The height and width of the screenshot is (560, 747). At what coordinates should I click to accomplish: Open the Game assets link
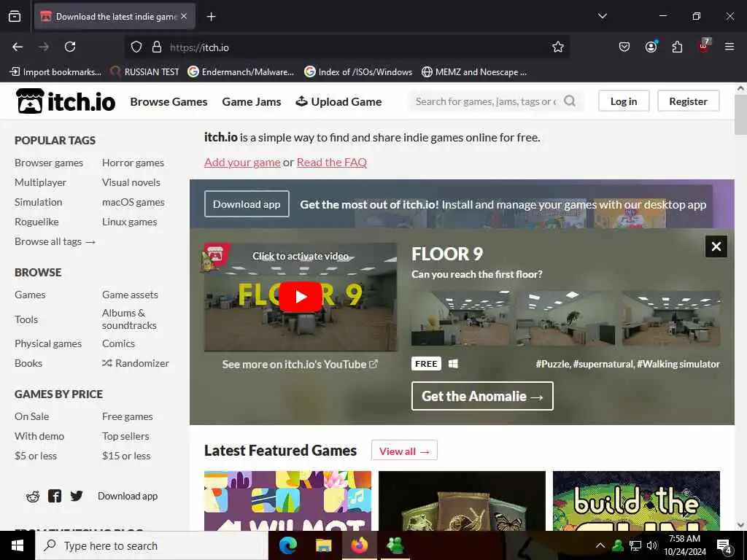tap(130, 295)
